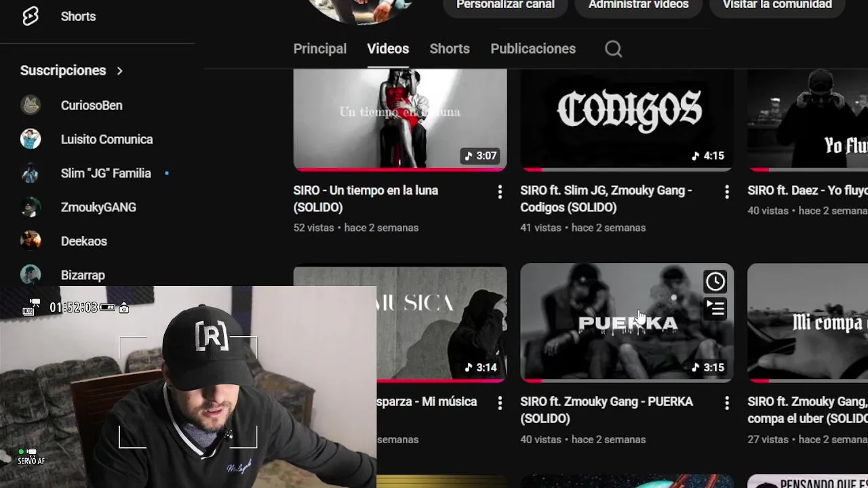Open options menu for PUERKA video

(x=727, y=403)
